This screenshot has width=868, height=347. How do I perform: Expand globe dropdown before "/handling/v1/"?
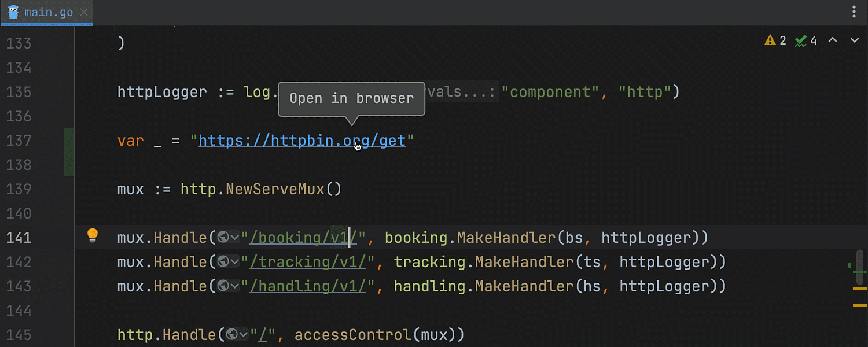click(235, 286)
